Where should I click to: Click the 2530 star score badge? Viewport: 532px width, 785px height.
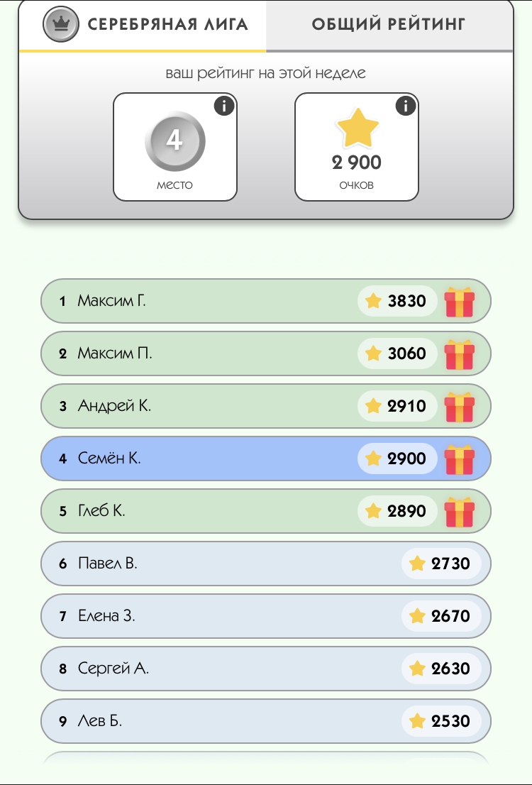coord(441,721)
